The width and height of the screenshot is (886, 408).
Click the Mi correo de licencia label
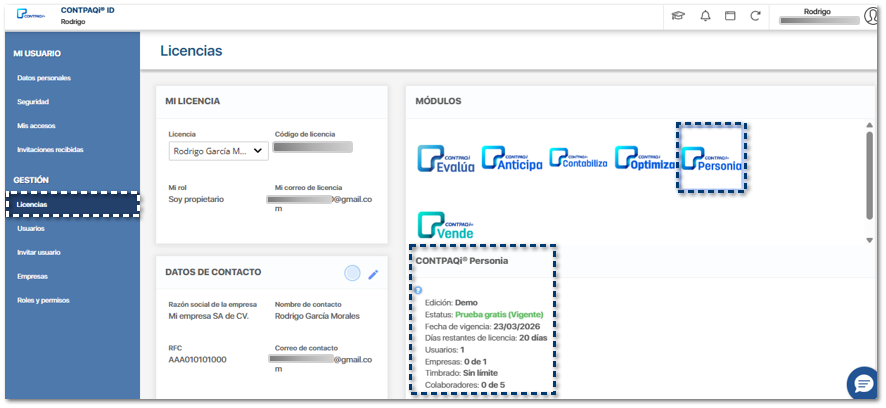(308, 188)
